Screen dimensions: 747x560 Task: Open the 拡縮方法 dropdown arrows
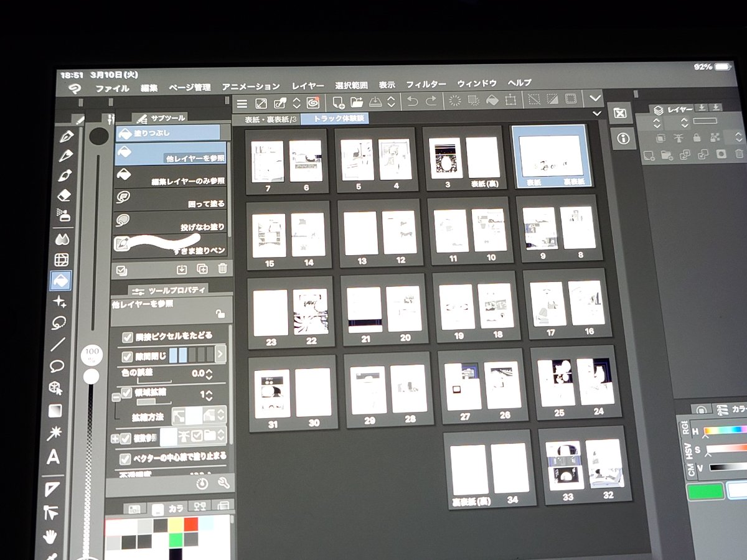[221, 415]
